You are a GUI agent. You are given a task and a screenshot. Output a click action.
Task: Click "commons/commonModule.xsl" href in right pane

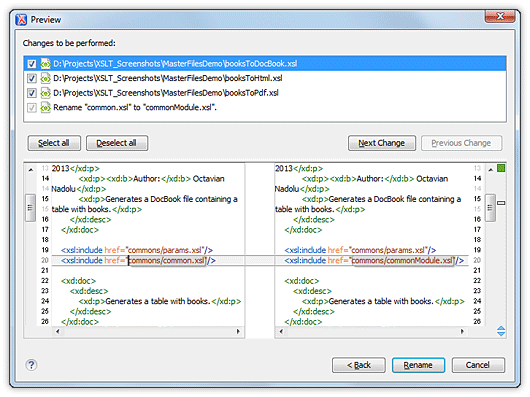402,260
